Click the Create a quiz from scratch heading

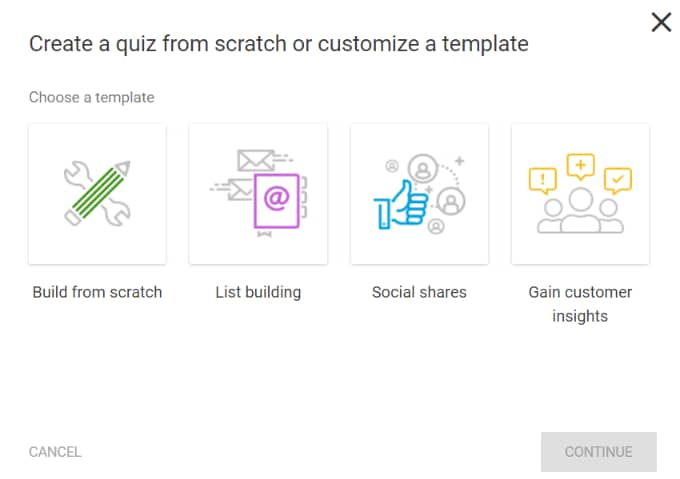(x=279, y=44)
